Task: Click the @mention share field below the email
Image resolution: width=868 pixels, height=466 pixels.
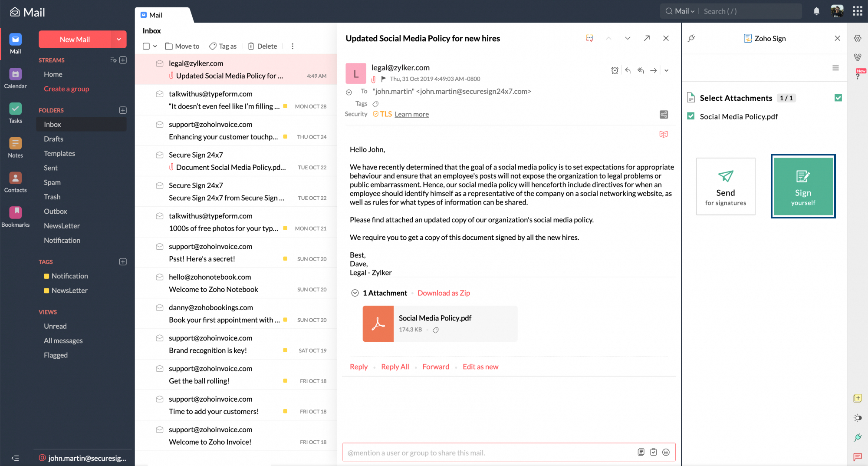Action: 477,452
